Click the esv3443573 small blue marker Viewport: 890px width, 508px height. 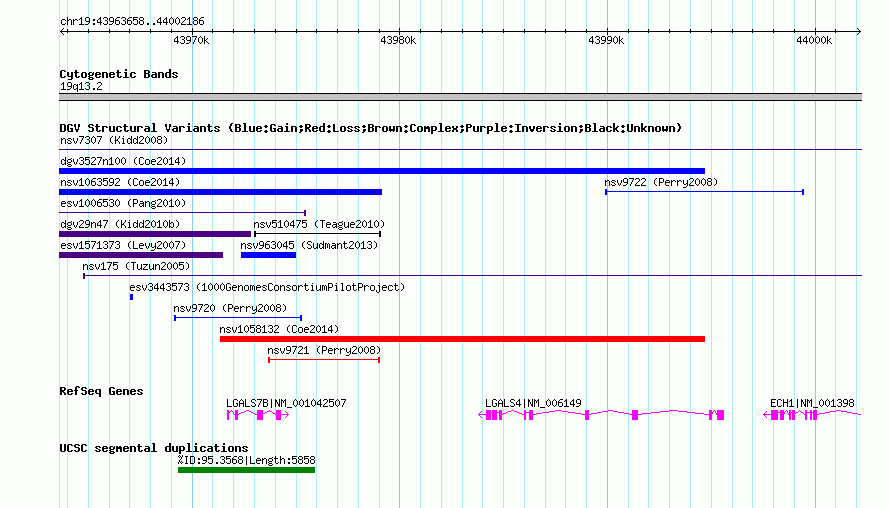point(132,297)
